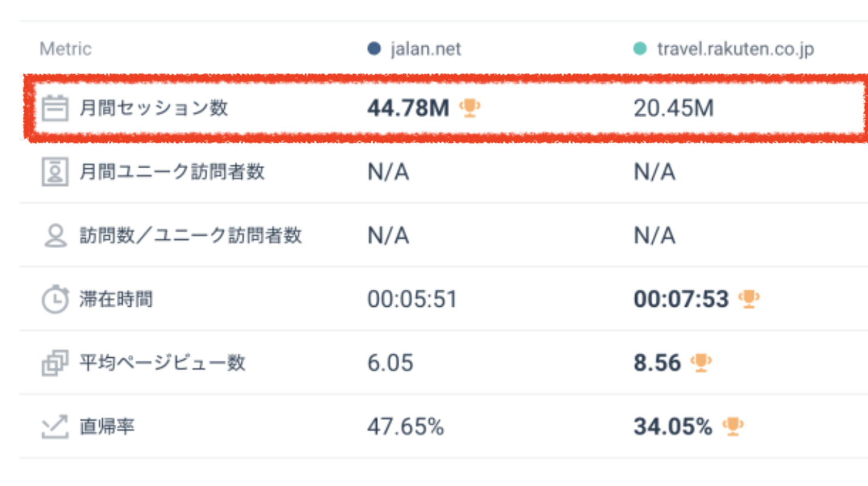
Task: Click the trophy icon next to 44.78M
Action: pyautogui.click(x=469, y=108)
